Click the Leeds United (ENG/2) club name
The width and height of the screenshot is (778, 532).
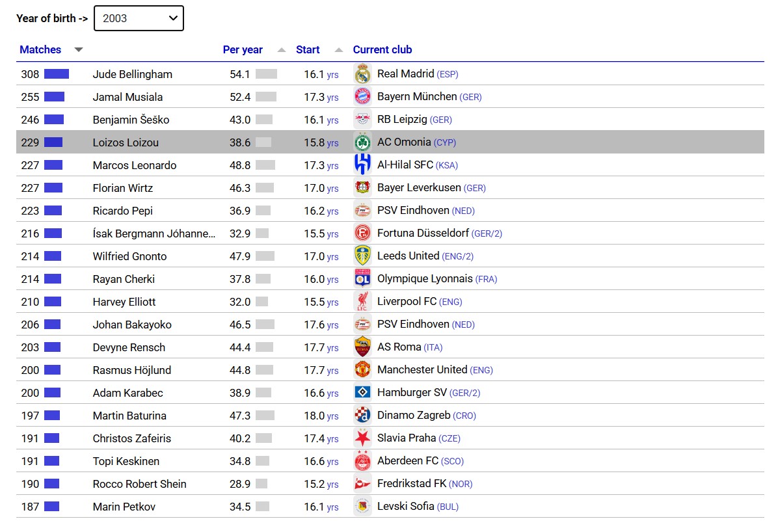[x=425, y=256]
